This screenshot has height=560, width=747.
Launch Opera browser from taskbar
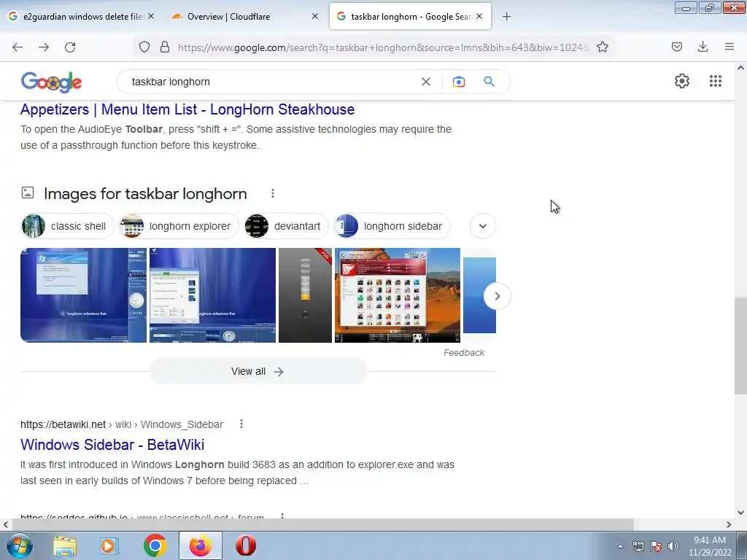(x=246, y=545)
